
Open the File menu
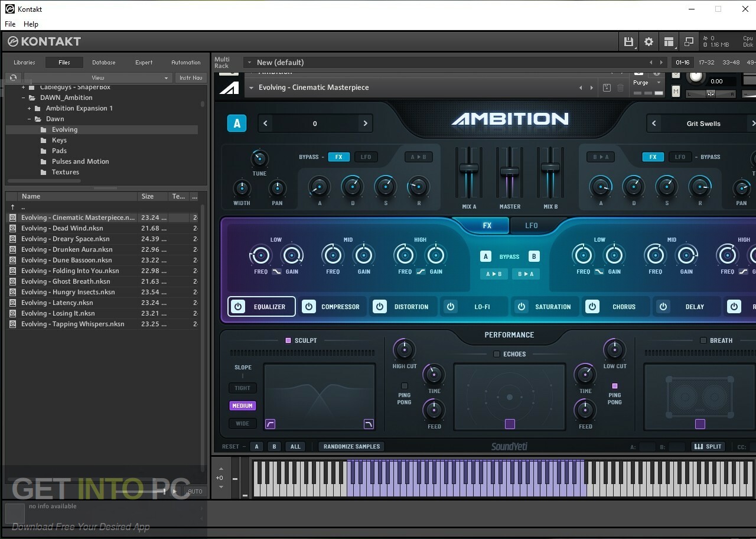pos(10,24)
